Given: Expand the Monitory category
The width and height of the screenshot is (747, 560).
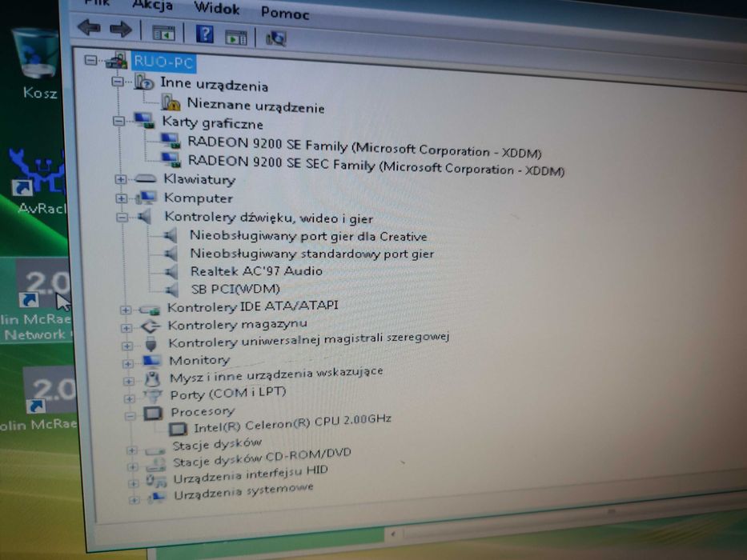Looking at the screenshot, I should click(127, 364).
